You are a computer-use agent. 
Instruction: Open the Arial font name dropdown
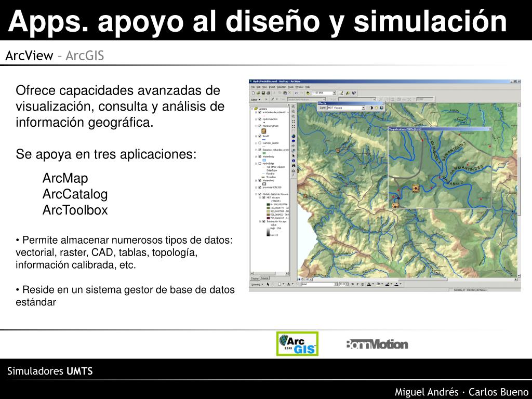pyautogui.click(x=336, y=284)
